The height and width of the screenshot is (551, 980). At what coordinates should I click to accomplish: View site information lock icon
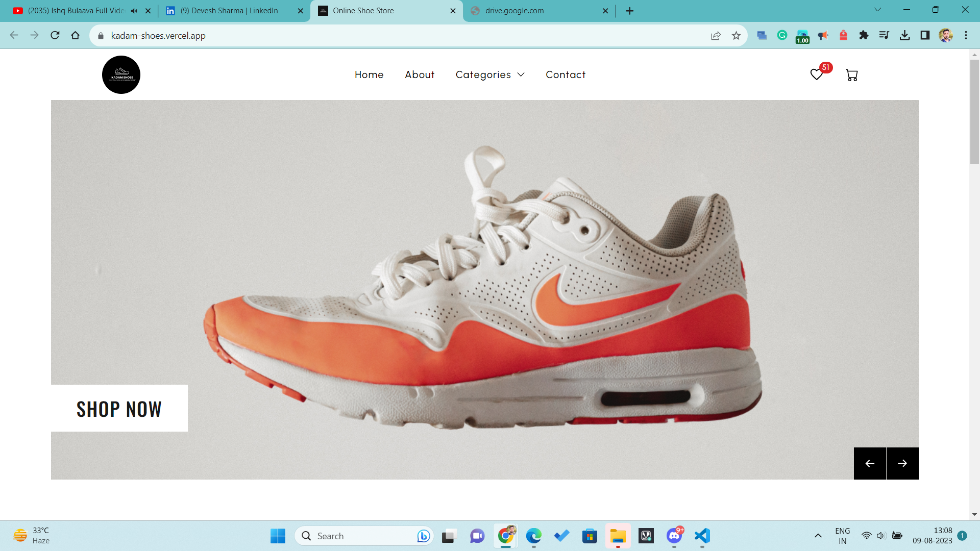(101, 35)
